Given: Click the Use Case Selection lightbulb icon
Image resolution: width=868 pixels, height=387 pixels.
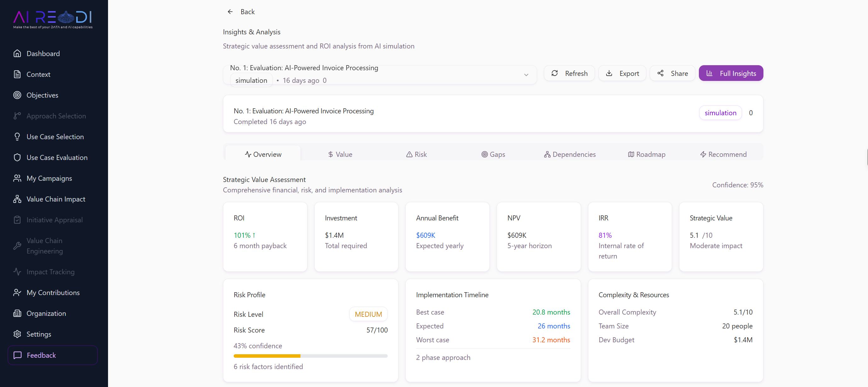Looking at the screenshot, I should tap(17, 137).
